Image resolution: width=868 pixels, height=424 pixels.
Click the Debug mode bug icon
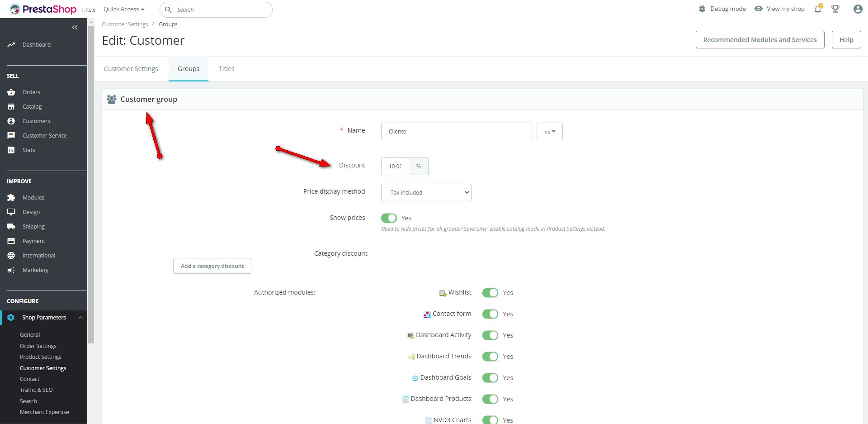coord(702,9)
